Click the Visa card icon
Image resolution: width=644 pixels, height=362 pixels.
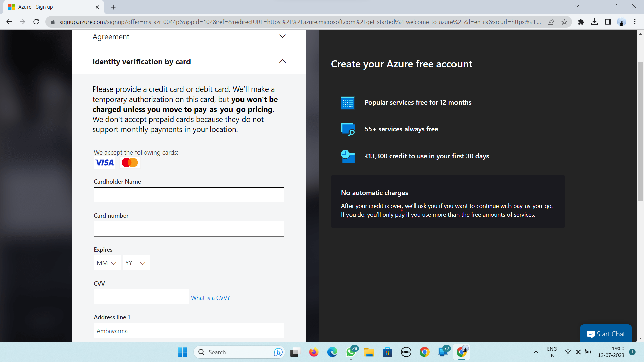pyautogui.click(x=104, y=162)
